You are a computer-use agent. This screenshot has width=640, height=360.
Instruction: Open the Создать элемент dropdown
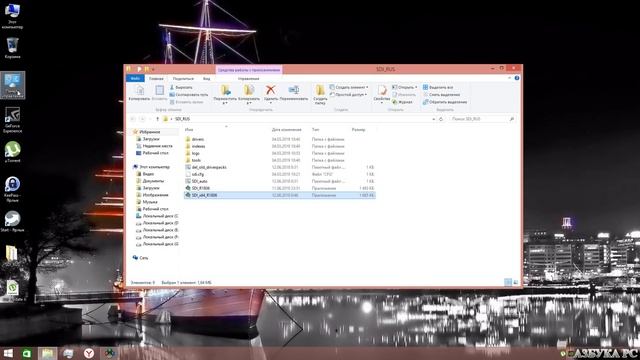click(349, 87)
